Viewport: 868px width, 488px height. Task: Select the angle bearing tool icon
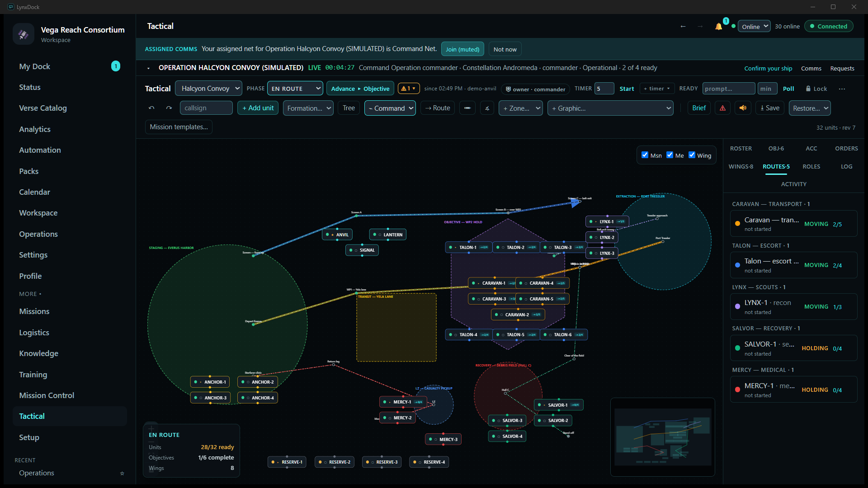[x=487, y=108]
